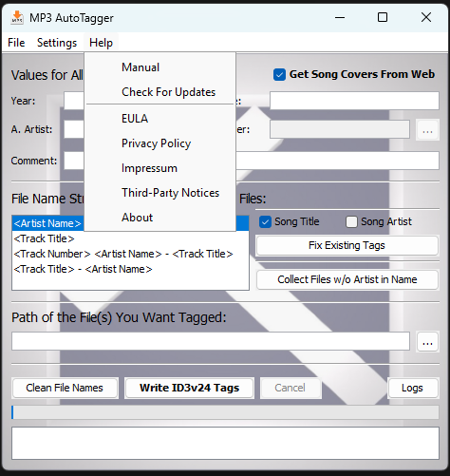
Task: Click the cover browse ellipsis button
Action: coord(427,130)
